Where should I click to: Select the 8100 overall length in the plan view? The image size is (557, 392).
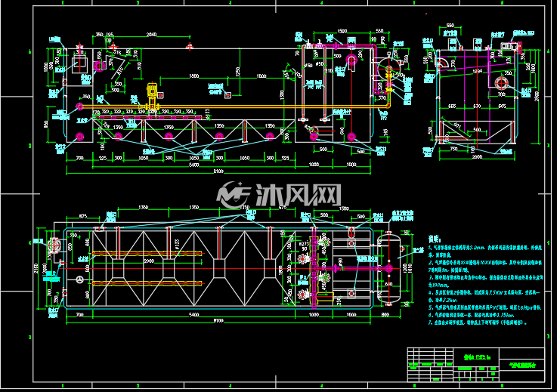218,321
